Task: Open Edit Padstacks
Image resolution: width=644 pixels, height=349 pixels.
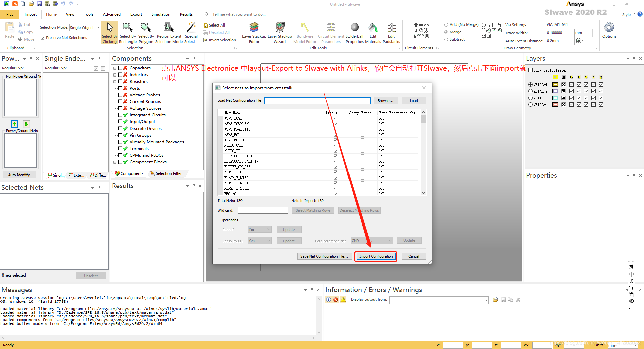Action: pos(391,33)
